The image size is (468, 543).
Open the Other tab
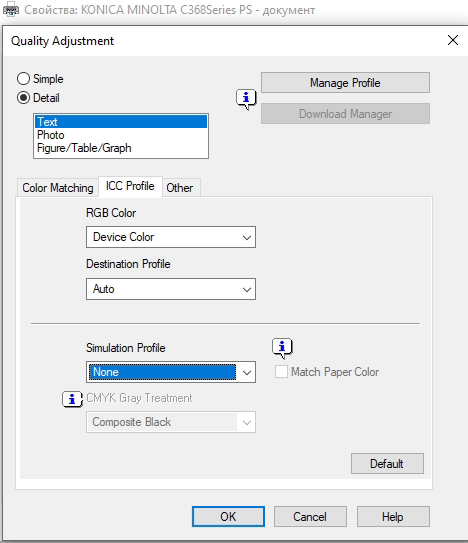(x=180, y=188)
